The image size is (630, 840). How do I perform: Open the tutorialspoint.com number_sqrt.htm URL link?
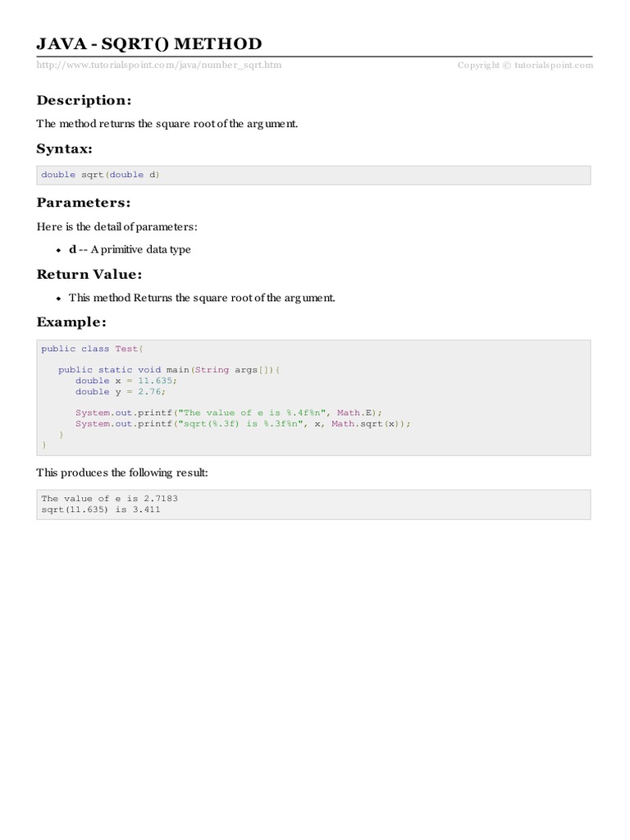point(159,66)
